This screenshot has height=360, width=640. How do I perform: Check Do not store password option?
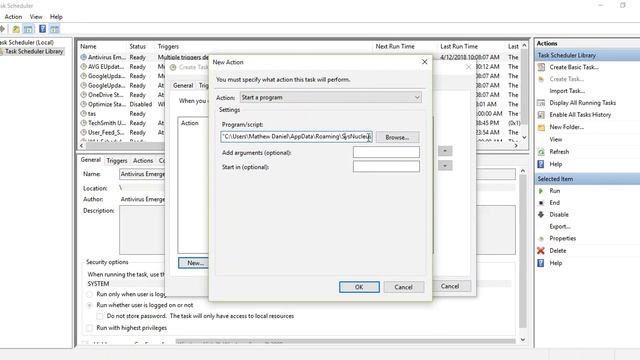(x=100, y=316)
